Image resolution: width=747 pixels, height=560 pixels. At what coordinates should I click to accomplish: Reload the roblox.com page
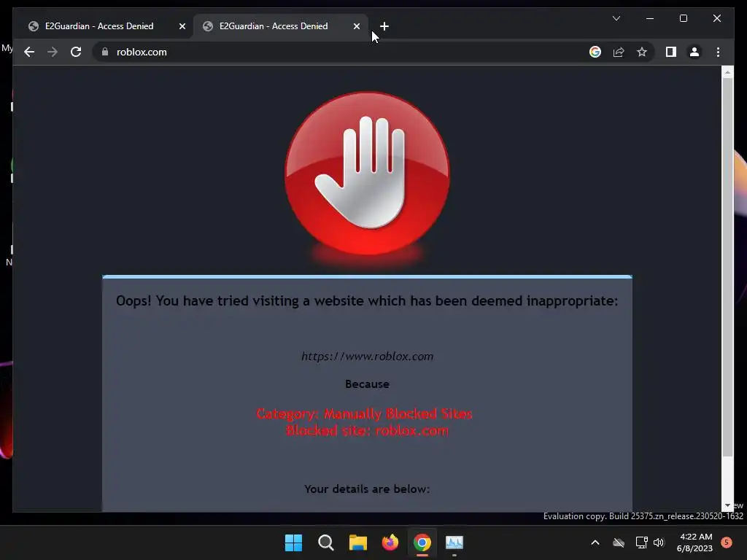[76, 52]
